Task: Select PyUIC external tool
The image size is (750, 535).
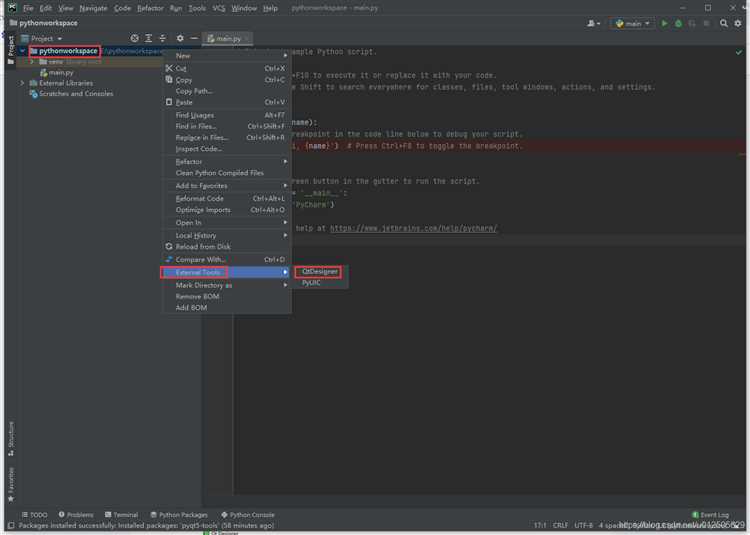Action: pos(320,283)
